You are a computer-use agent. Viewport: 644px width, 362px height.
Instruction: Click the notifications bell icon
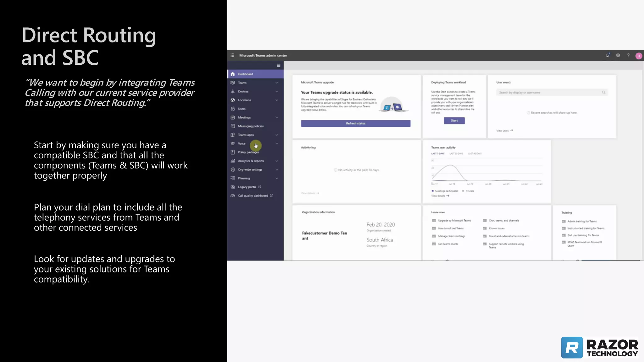coord(608,55)
